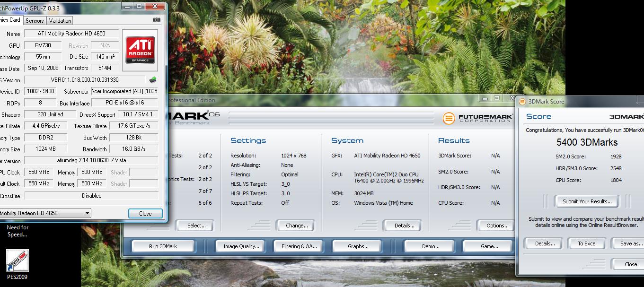Open Filtering & AA... settings
Screen dimensions: 644x287
coord(299,246)
